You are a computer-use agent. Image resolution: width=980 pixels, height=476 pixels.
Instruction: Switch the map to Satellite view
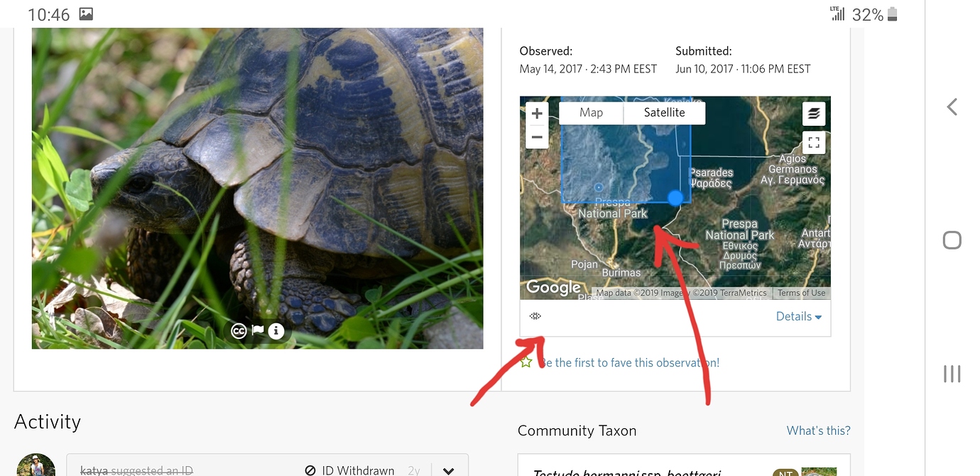[x=664, y=112]
